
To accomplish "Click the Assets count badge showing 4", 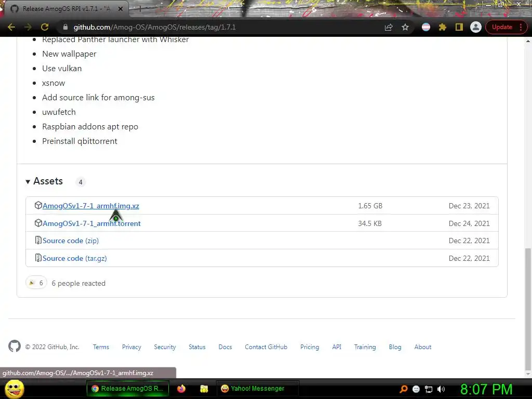I will pyautogui.click(x=81, y=182).
